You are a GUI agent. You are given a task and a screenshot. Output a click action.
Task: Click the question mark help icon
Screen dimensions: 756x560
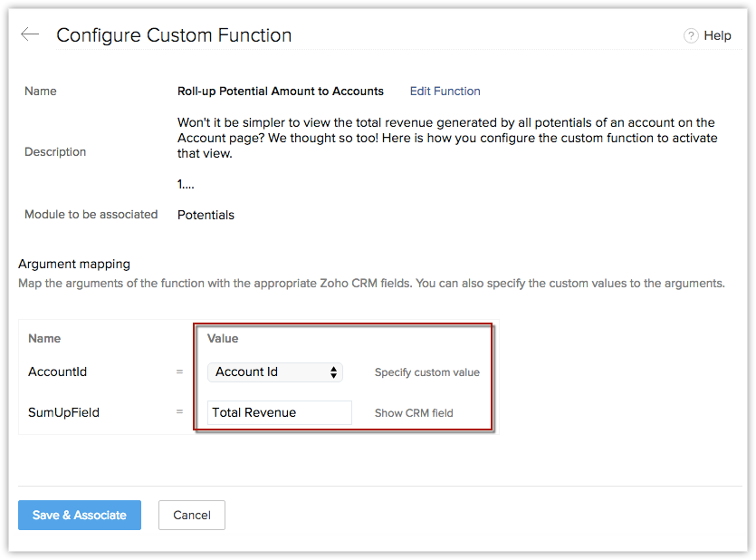pyautogui.click(x=691, y=35)
